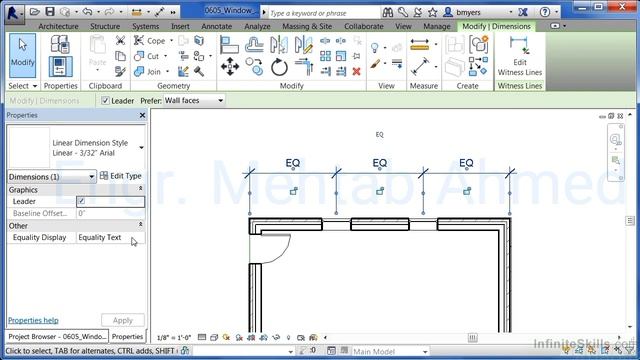
Task: Open the Dimensions (1) filter dropdown
Action: (51, 177)
